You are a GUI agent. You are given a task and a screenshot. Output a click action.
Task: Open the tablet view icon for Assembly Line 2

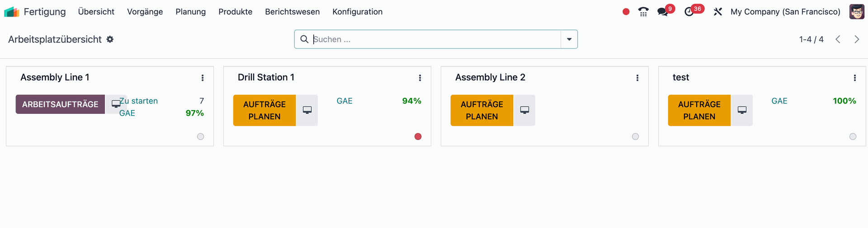pos(524,110)
